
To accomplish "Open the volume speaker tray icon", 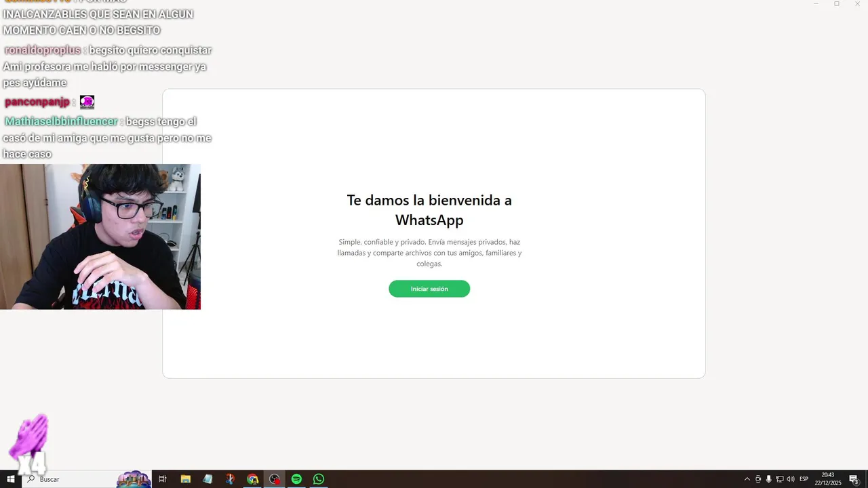I will [x=790, y=479].
